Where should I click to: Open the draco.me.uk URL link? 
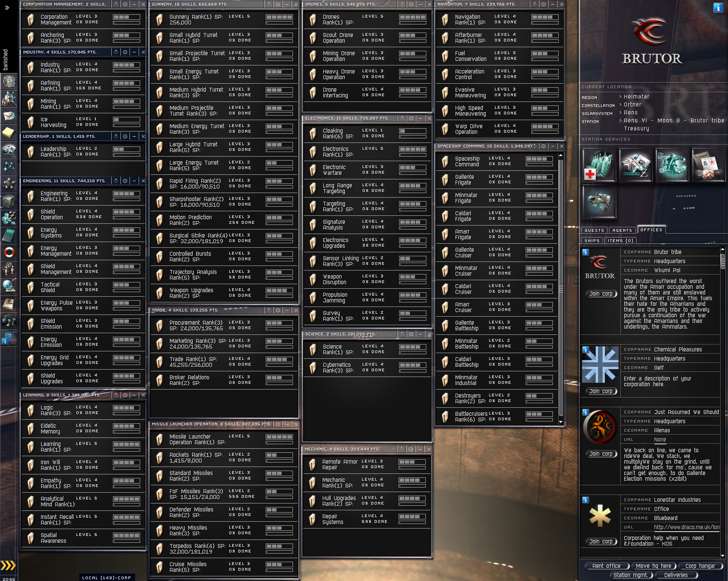tap(686, 527)
